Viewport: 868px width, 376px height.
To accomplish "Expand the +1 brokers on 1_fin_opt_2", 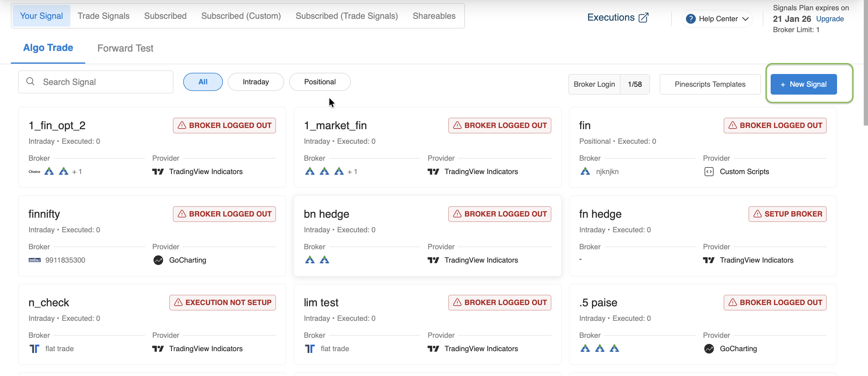I will pyautogui.click(x=77, y=172).
